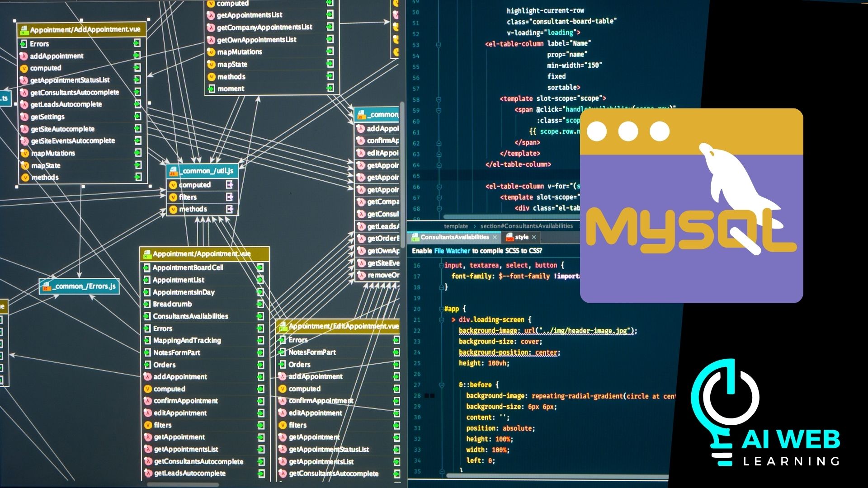The width and height of the screenshot is (868, 488).
Task: Click the icon beside Orders in EditAppointment.vue
Action: point(283,365)
